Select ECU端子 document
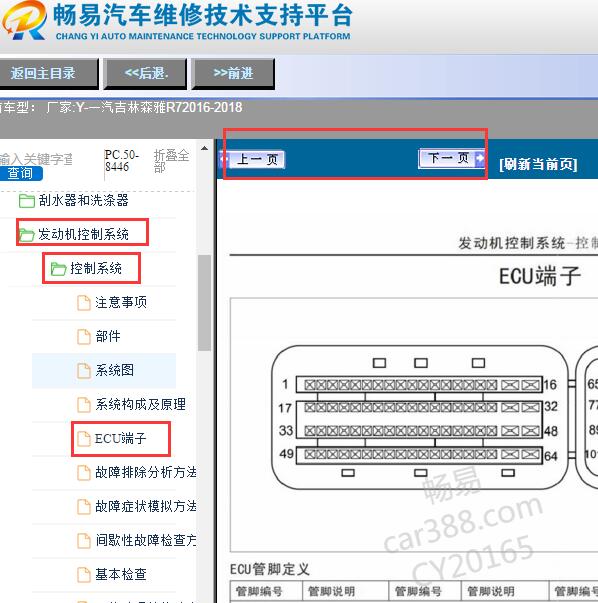The height and width of the screenshot is (603, 598). click(x=120, y=438)
